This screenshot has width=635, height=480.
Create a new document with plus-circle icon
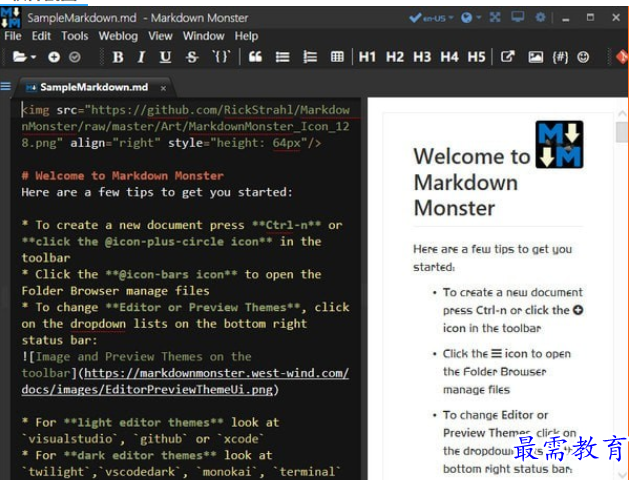point(54,57)
